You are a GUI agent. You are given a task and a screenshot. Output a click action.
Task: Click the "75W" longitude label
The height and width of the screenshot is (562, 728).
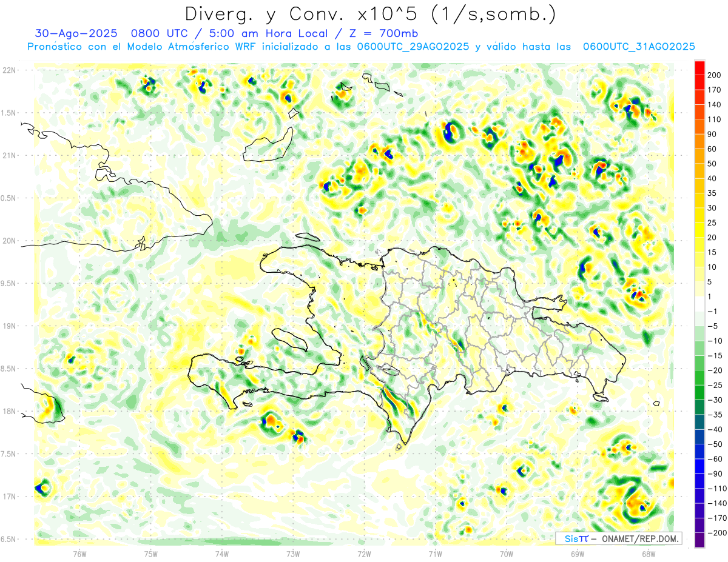point(151,554)
